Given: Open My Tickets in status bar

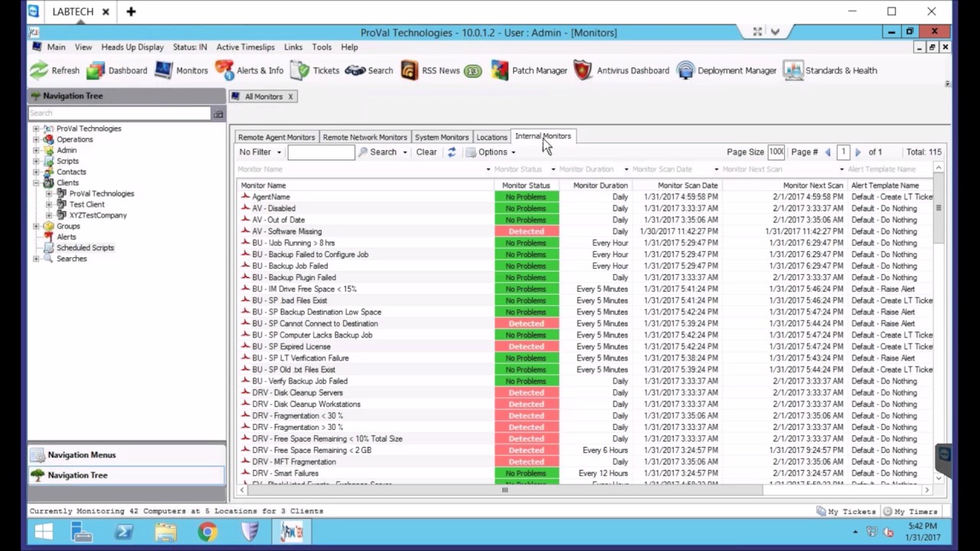Looking at the screenshot, I should [x=846, y=511].
